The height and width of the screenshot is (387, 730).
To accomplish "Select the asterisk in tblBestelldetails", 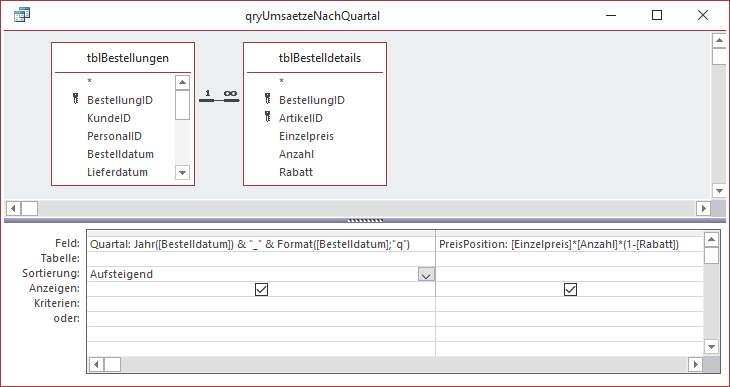I will (x=281, y=81).
